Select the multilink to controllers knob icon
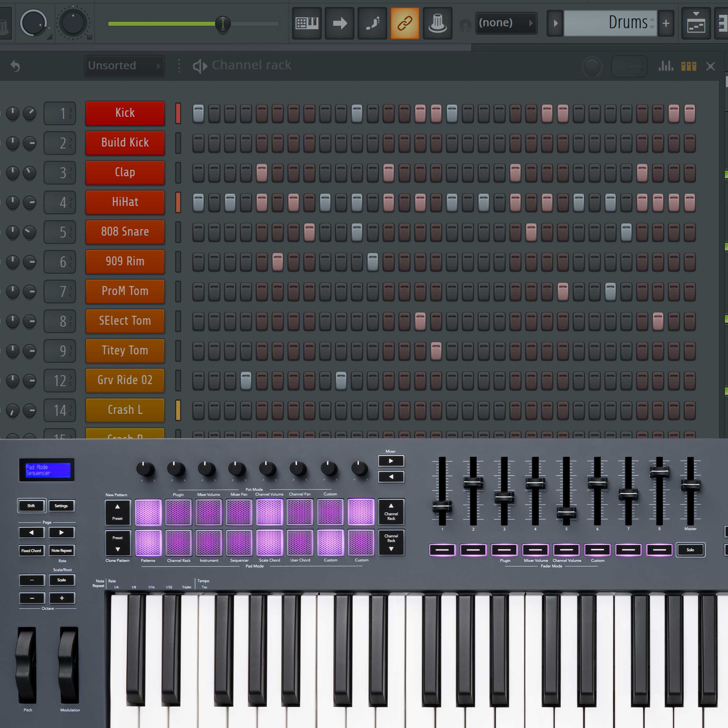The height and width of the screenshot is (728, 728). pos(437,23)
